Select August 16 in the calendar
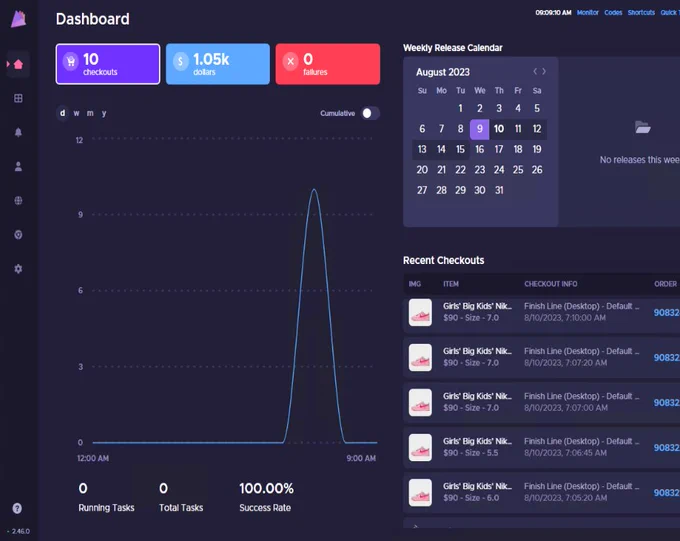 [x=480, y=149]
